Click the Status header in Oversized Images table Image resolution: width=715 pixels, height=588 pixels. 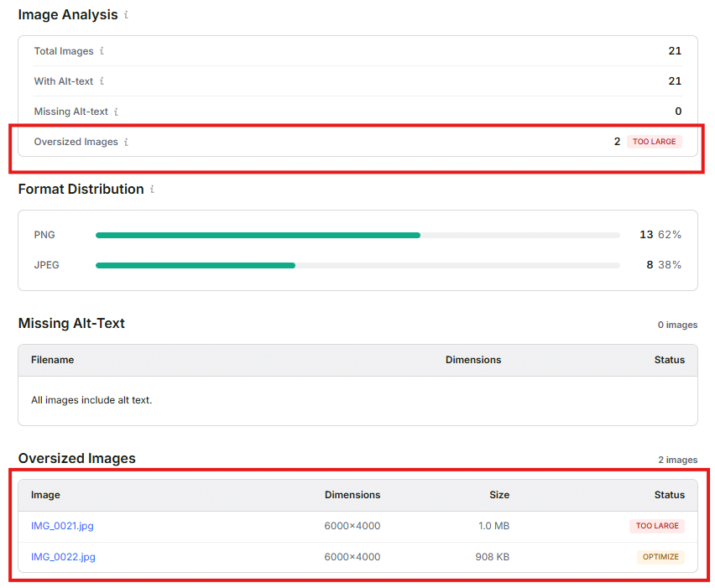click(x=670, y=495)
